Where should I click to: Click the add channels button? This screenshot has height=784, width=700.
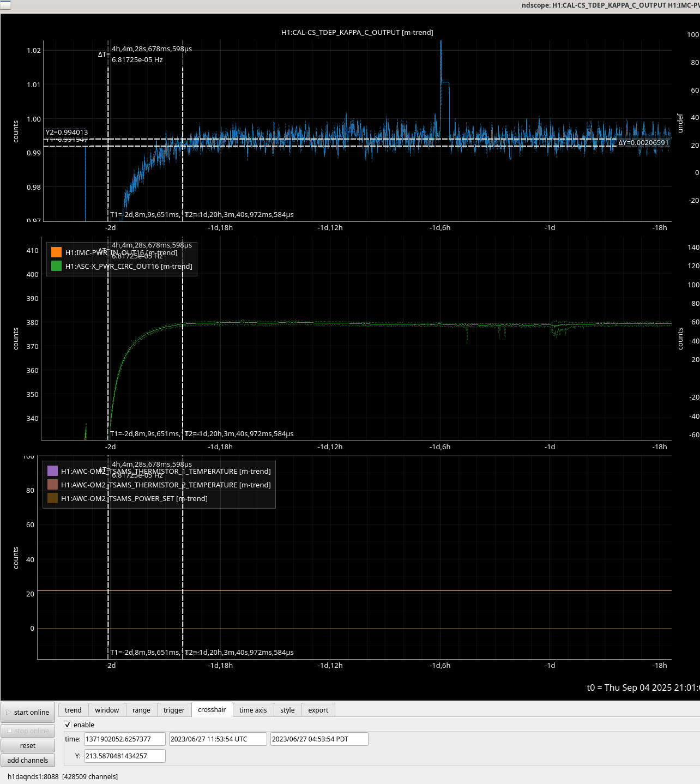point(28,760)
